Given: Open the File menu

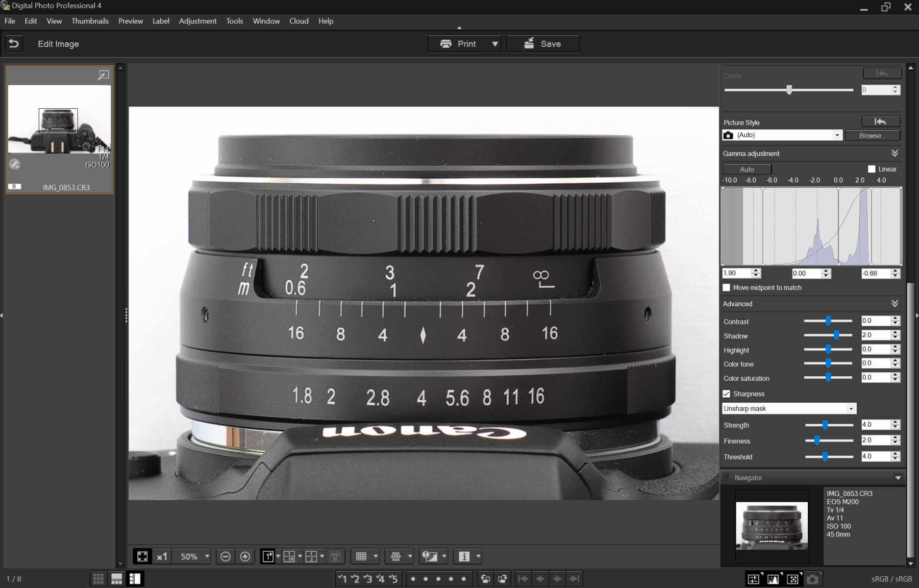Looking at the screenshot, I should click(x=10, y=21).
